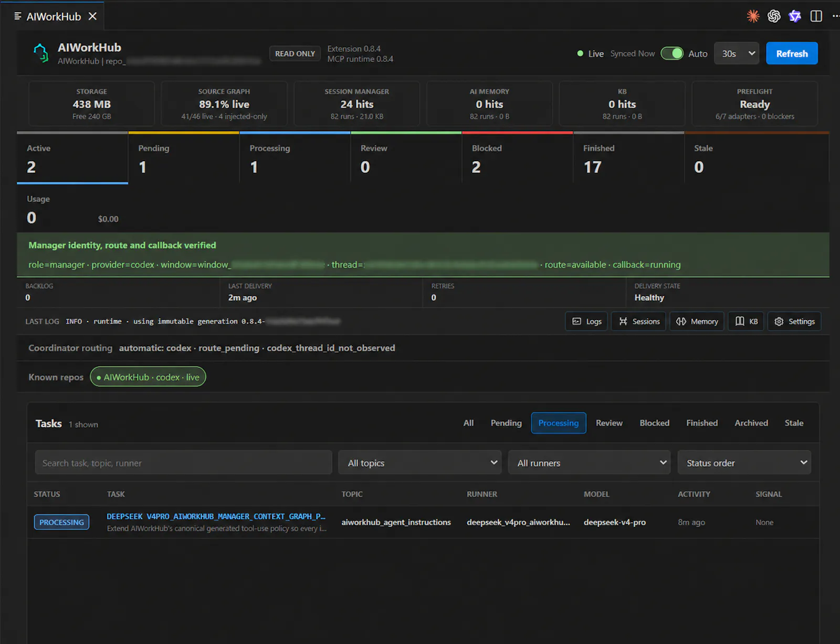Sort by STATUS column header

[x=47, y=494]
